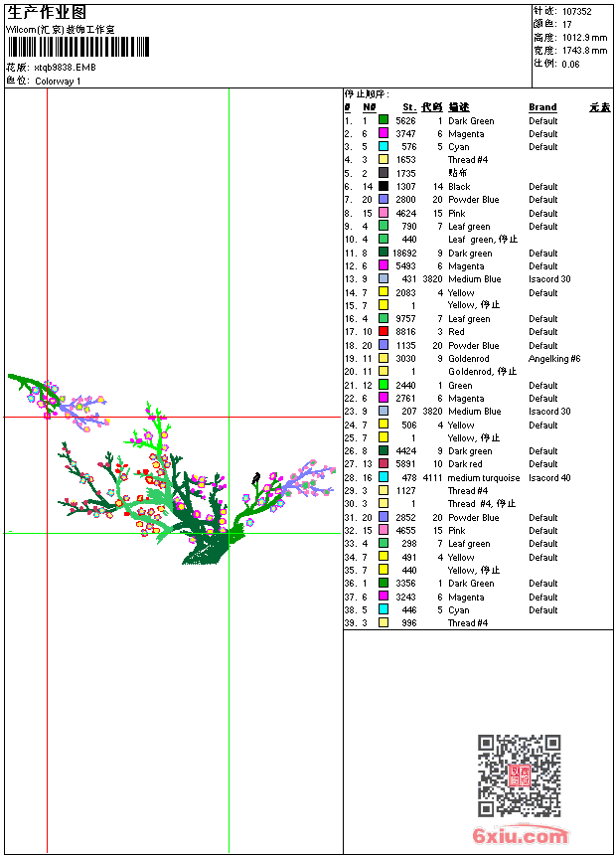Click the 元素 column header

pyautogui.click(x=600, y=107)
